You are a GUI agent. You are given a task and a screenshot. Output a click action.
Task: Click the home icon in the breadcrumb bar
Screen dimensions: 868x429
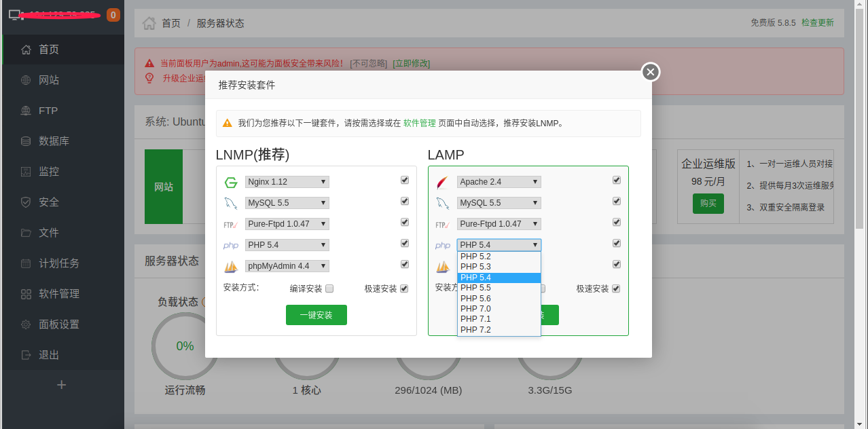tap(149, 23)
